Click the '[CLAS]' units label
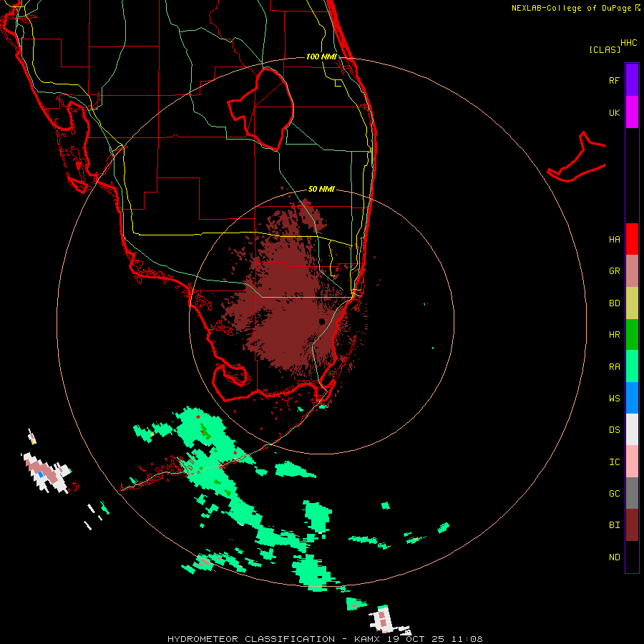This screenshot has height=644, width=644. 605,49
